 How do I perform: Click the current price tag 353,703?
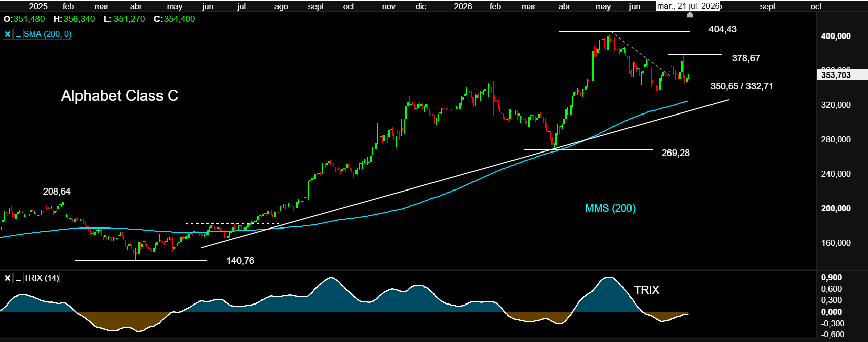coord(842,75)
